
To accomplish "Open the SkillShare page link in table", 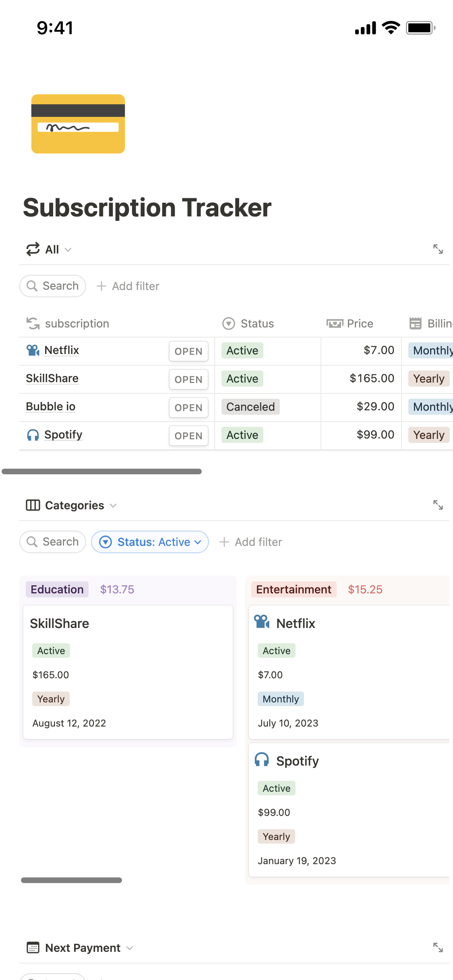I will tap(52, 379).
